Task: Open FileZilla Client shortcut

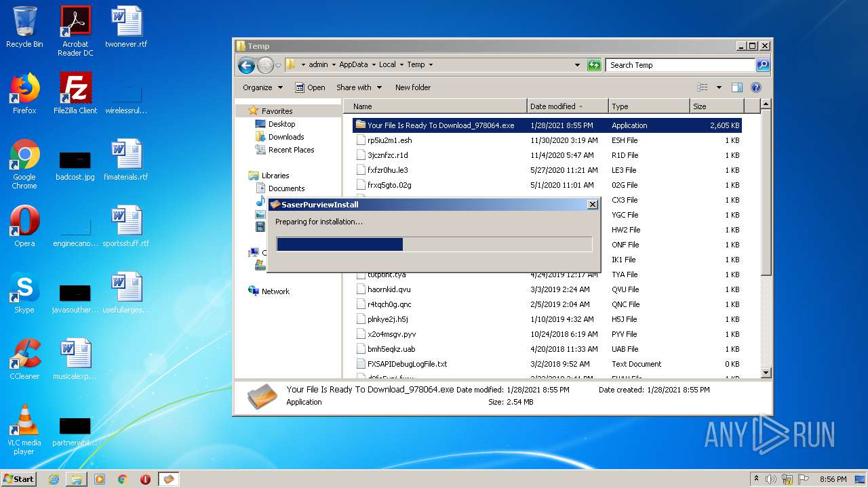Action: (x=75, y=94)
